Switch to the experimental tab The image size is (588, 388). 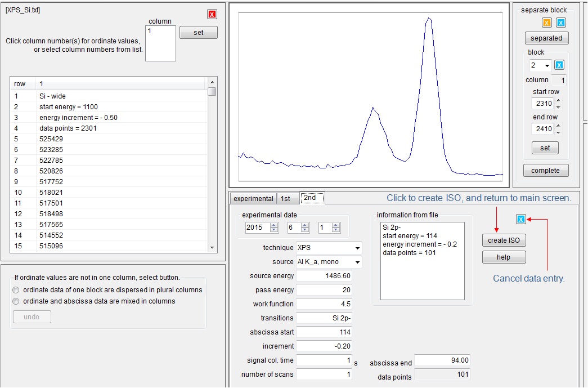[253, 198]
